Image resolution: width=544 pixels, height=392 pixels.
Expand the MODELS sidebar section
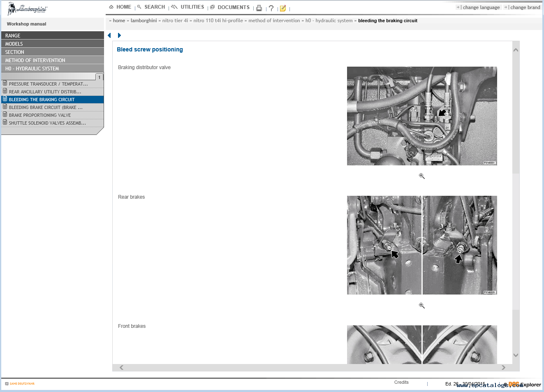pos(53,44)
